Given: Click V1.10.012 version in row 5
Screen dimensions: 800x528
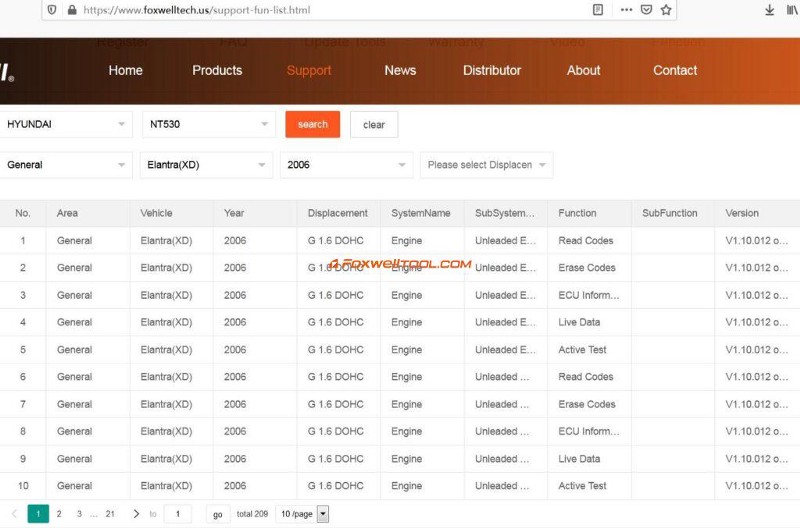Looking at the screenshot, I should tap(757, 350).
